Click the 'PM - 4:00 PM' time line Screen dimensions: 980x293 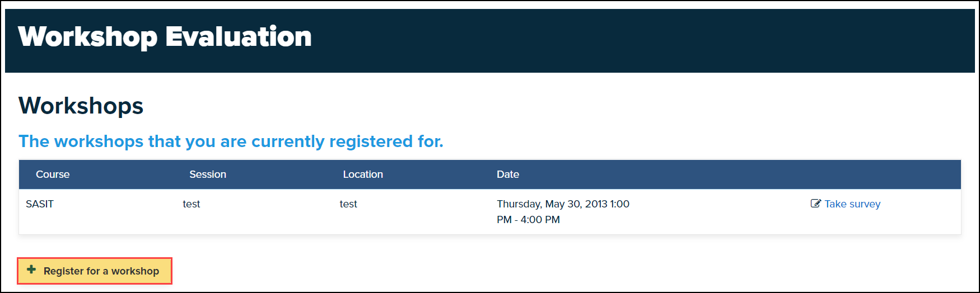click(528, 220)
